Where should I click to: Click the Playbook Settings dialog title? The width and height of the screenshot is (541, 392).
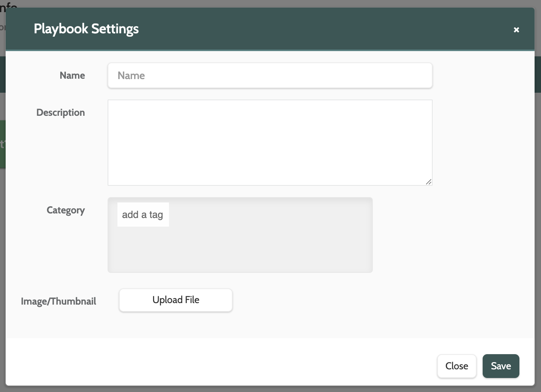tap(86, 29)
